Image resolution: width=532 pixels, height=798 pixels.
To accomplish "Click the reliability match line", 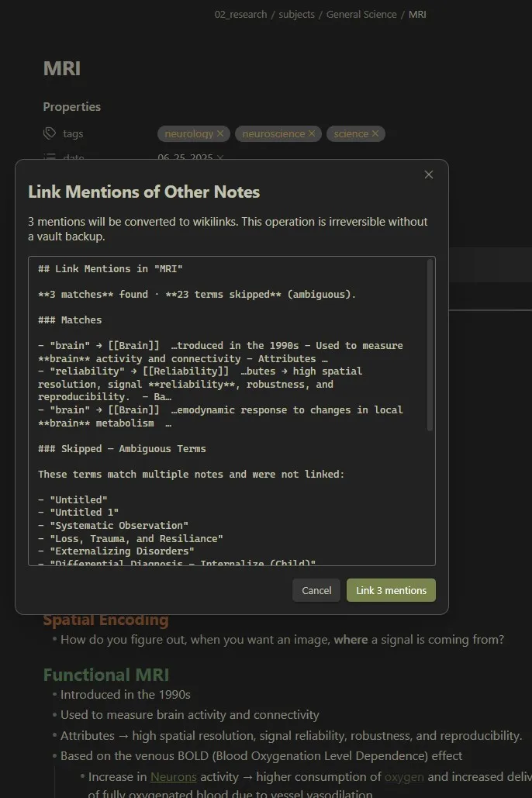I will 200,384.
